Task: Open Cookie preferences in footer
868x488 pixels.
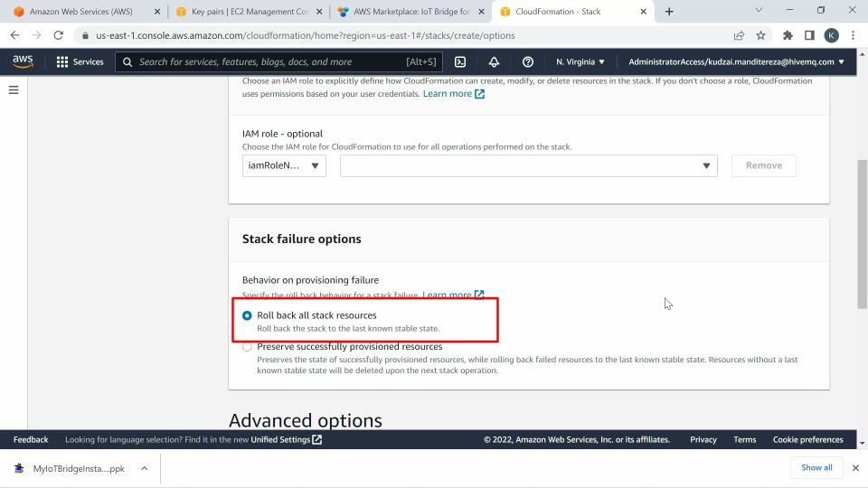Action: (x=807, y=440)
